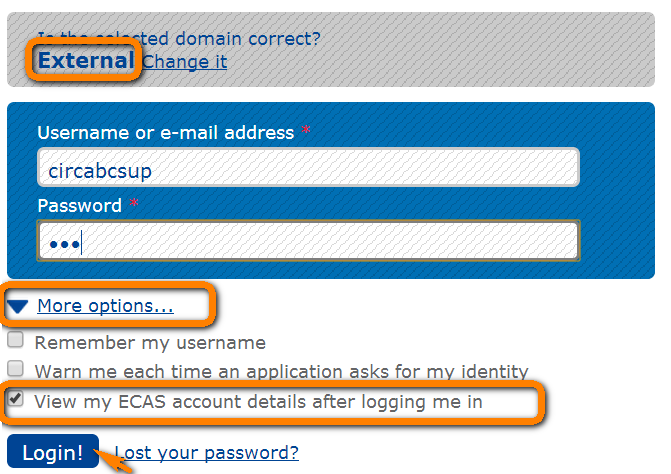
Task: Click the blue More options disclosure triangle
Action: pos(19,306)
